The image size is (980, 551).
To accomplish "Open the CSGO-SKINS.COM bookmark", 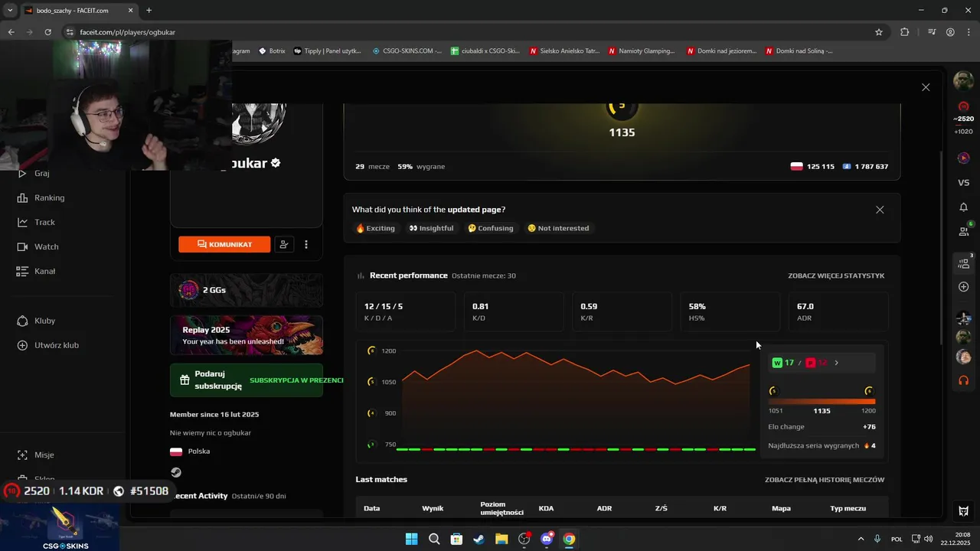I will (x=407, y=51).
